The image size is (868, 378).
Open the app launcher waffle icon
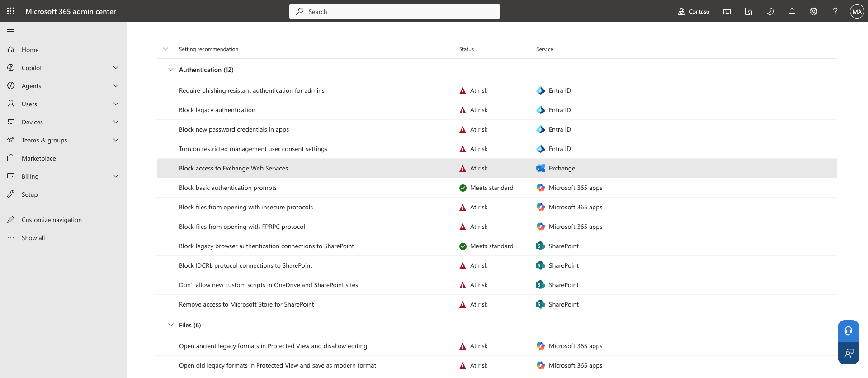(x=11, y=11)
